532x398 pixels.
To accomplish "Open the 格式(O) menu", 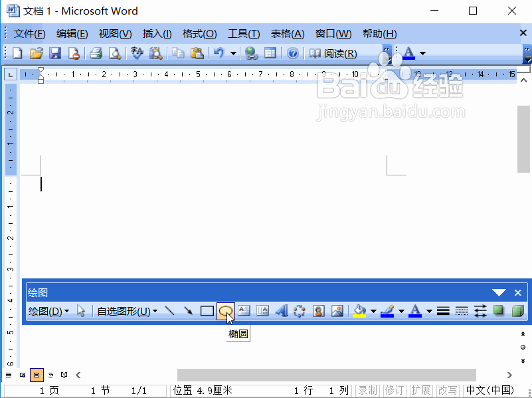I will [x=199, y=34].
